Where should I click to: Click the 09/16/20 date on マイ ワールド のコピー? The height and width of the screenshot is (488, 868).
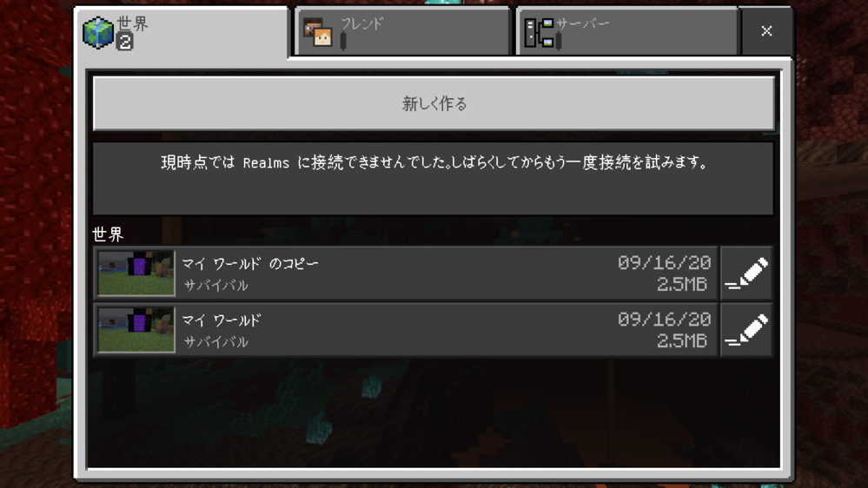(665, 262)
